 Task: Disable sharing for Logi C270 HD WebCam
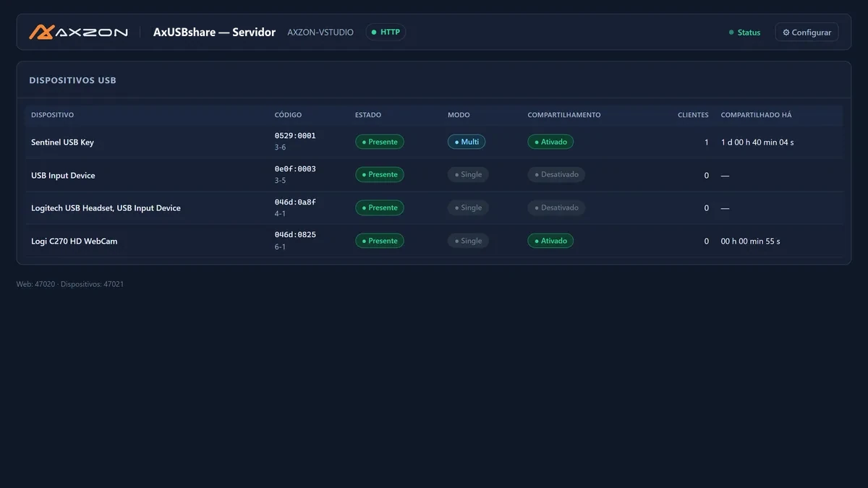[550, 241]
